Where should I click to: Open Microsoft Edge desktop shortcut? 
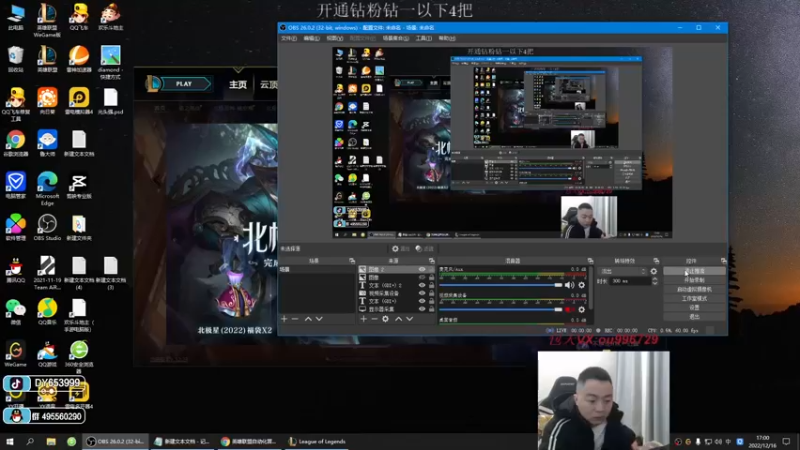(47, 188)
